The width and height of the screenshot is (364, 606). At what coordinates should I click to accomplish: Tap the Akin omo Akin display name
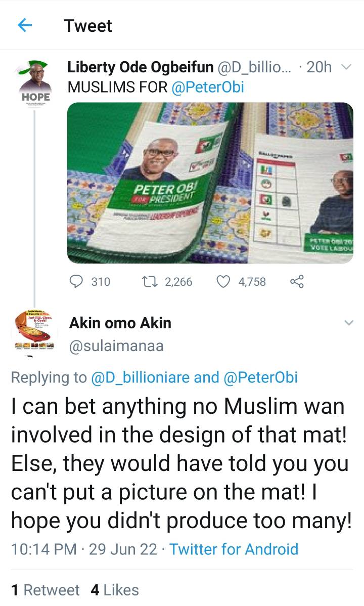(120, 323)
